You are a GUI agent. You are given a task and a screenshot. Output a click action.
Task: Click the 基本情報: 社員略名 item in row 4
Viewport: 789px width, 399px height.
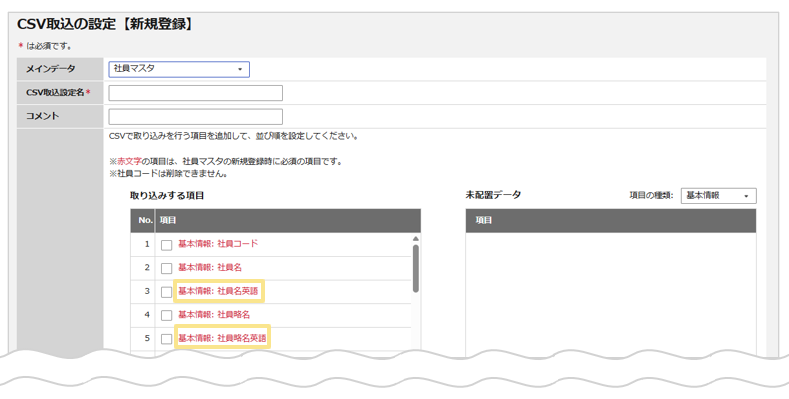click(x=214, y=314)
